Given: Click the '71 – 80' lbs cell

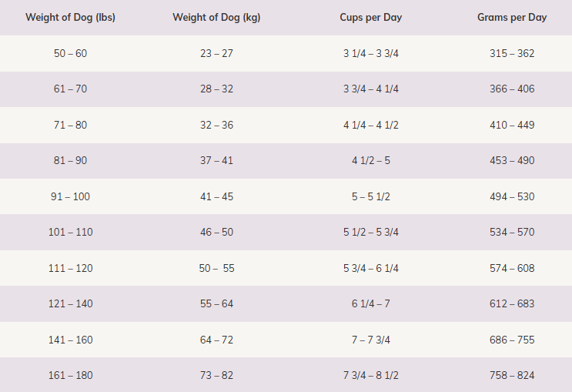Looking at the screenshot, I should pos(70,125).
